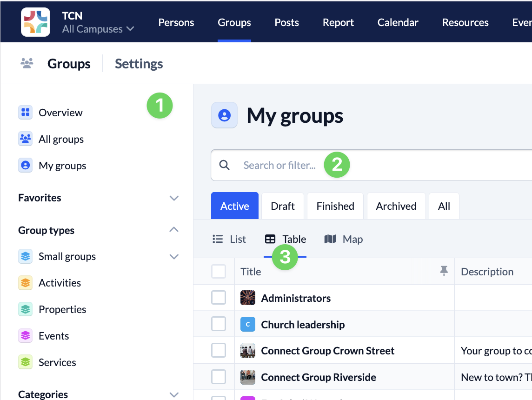Click the magnifying glass search icon

pos(224,165)
